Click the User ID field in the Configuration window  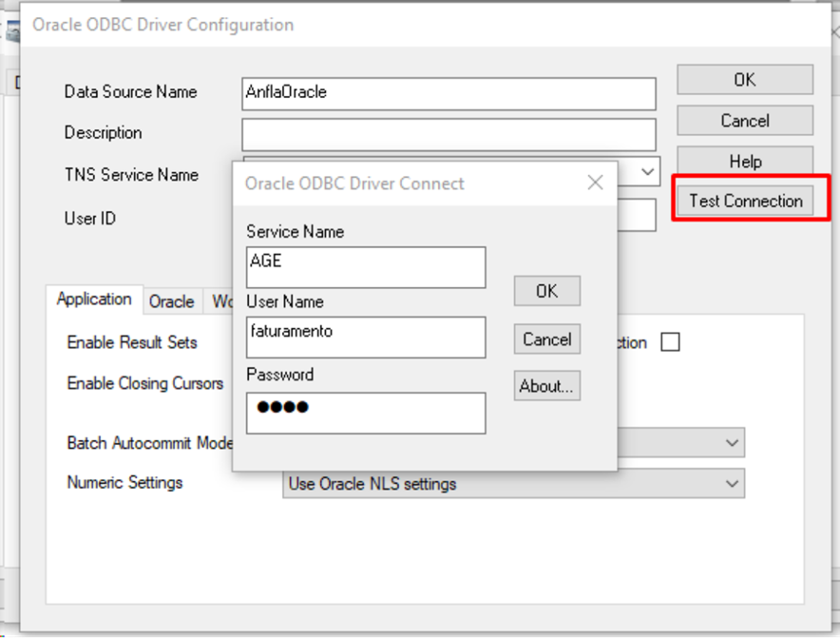[x=637, y=215]
